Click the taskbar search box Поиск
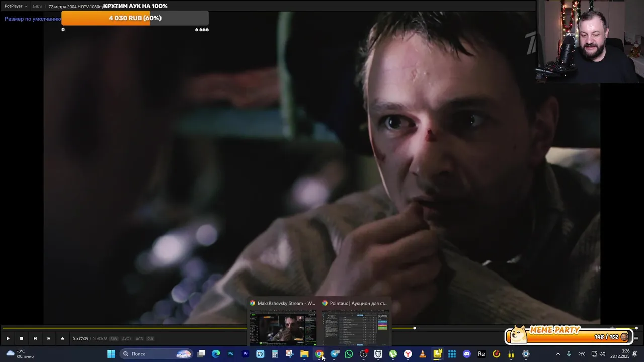Viewport: 644px width, 362px height. (156, 354)
